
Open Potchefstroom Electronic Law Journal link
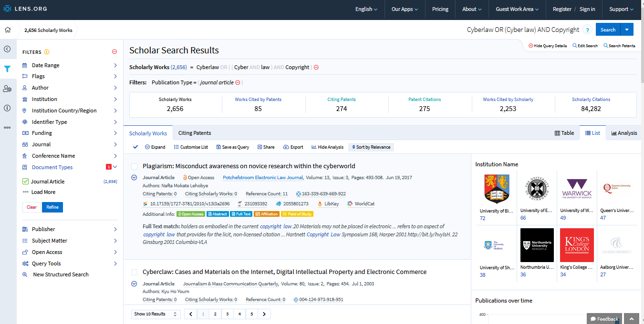pos(263,177)
